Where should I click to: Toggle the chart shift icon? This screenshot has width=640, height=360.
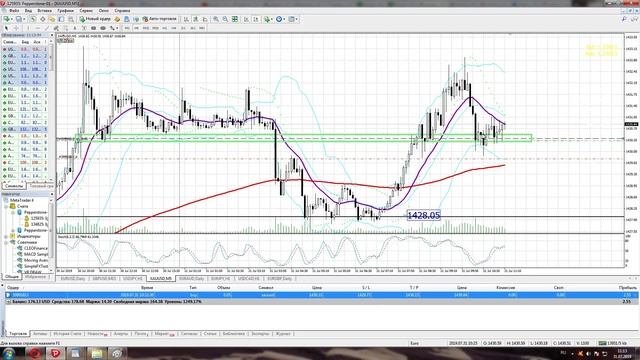256,19
